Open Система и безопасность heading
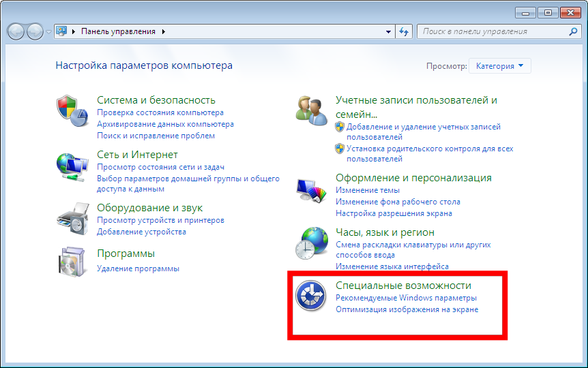This screenshot has height=368, width=588. tap(156, 100)
